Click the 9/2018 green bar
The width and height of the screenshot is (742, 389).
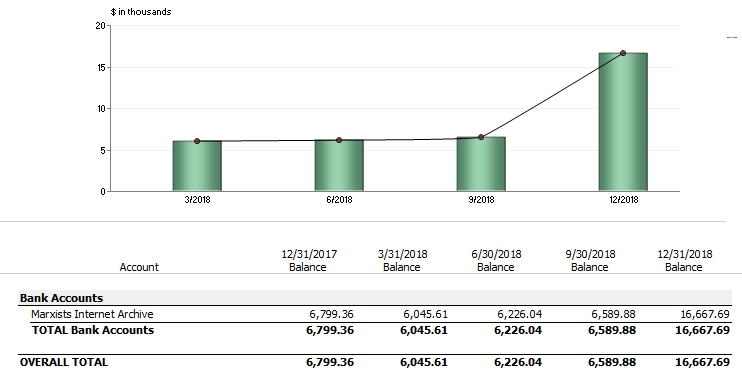(481, 164)
